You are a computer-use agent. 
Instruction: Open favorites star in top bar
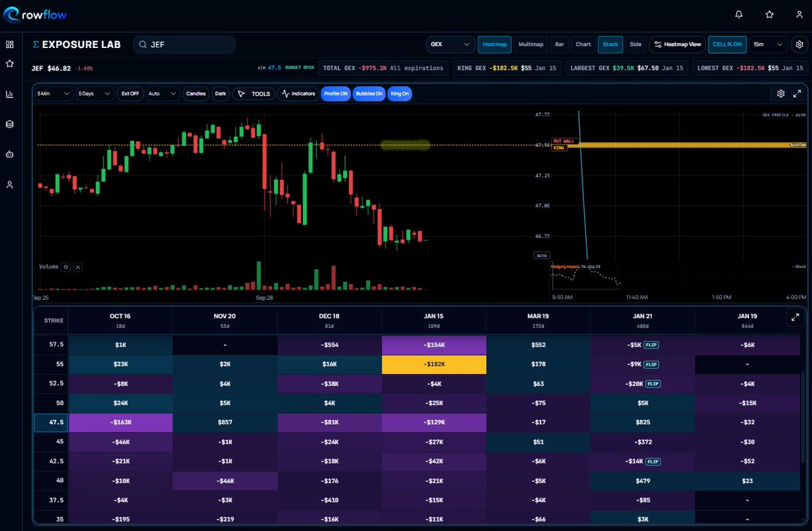pos(769,14)
